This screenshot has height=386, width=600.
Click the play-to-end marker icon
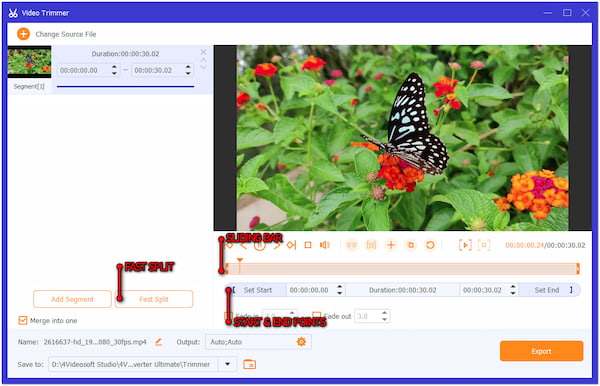click(x=292, y=245)
